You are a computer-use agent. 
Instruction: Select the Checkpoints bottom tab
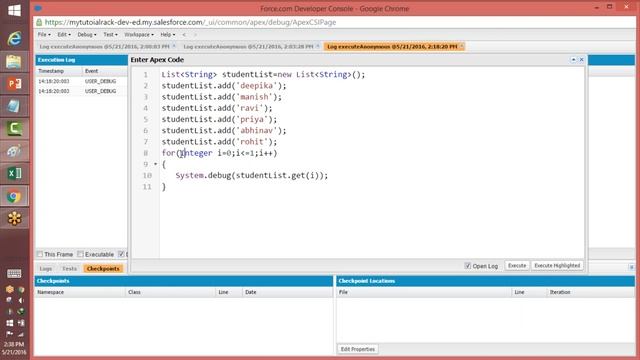pos(103,269)
